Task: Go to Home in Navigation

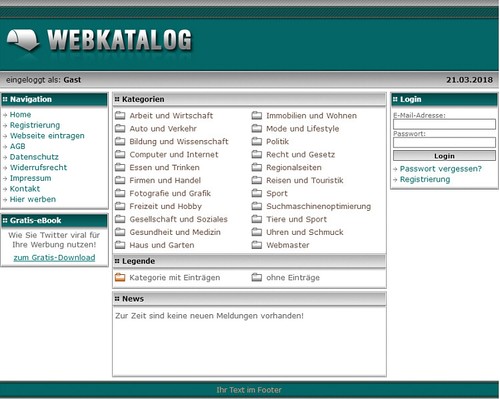Action: pyautogui.click(x=20, y=115)
